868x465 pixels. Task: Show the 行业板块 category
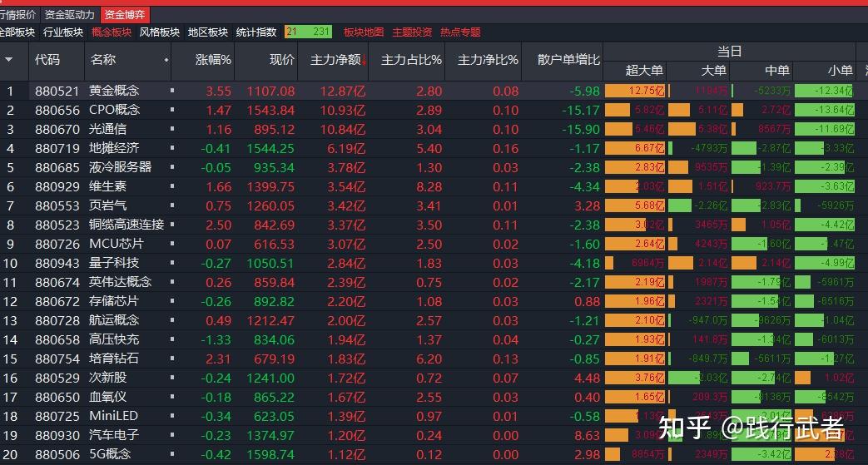(63, 32)
